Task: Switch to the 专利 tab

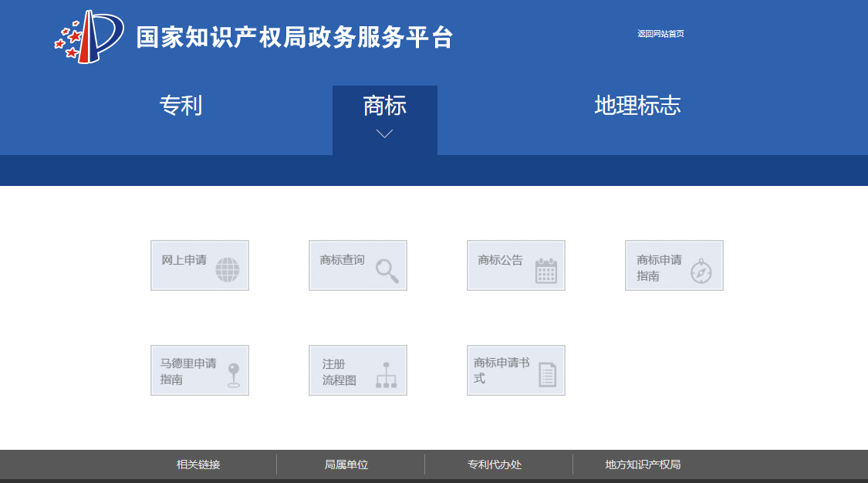Action: click(180, 106)
